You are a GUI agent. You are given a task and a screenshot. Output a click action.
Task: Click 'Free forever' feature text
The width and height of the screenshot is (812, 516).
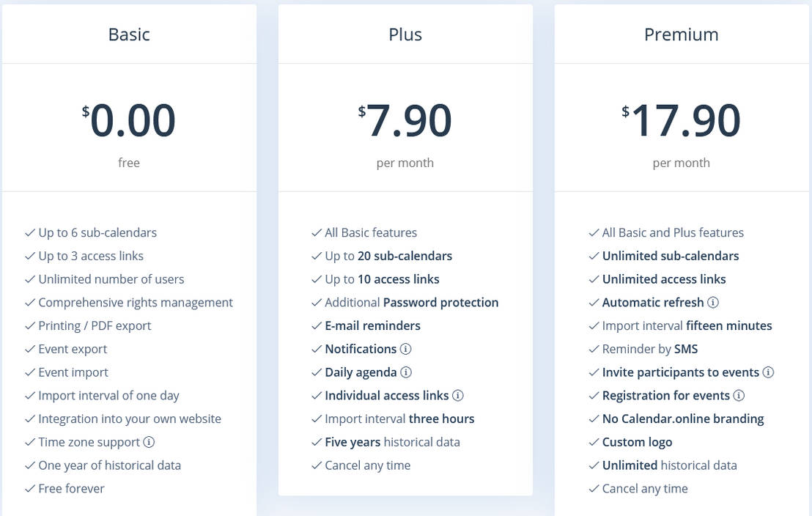tap(72, 489)
